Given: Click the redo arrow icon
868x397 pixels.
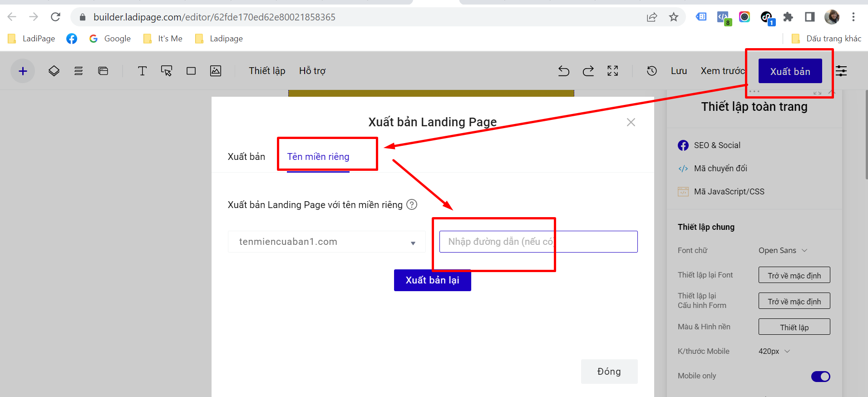Looking at the screenshot, I should pos(588,71).
